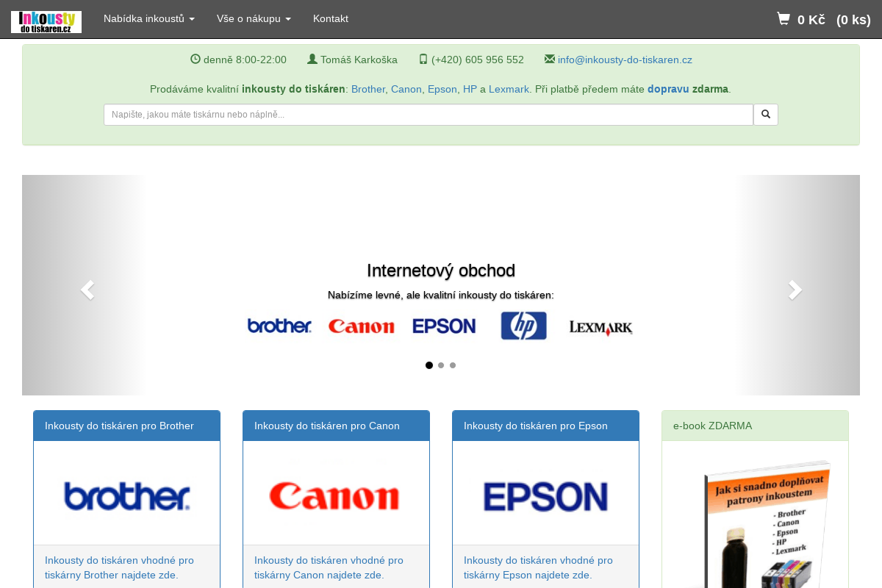Select the first carousel indicator dot
882x588 pixels.
[x=429, y=365]
